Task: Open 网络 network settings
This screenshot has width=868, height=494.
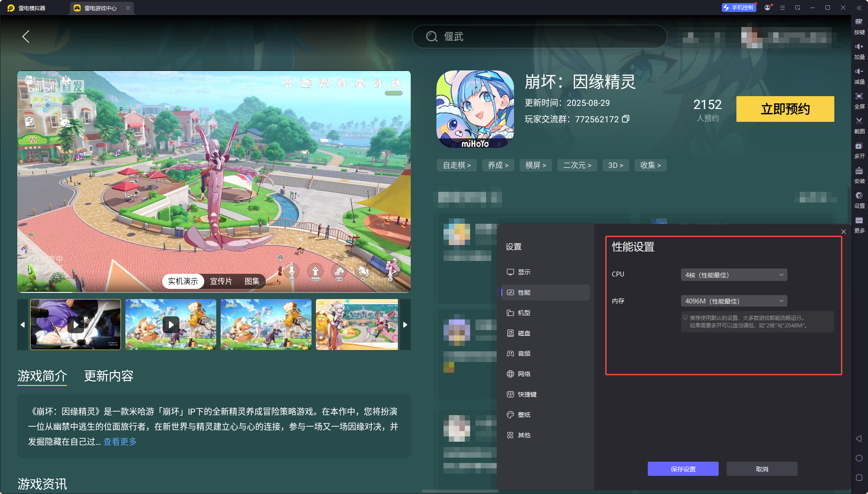Action: pos(545,374)
